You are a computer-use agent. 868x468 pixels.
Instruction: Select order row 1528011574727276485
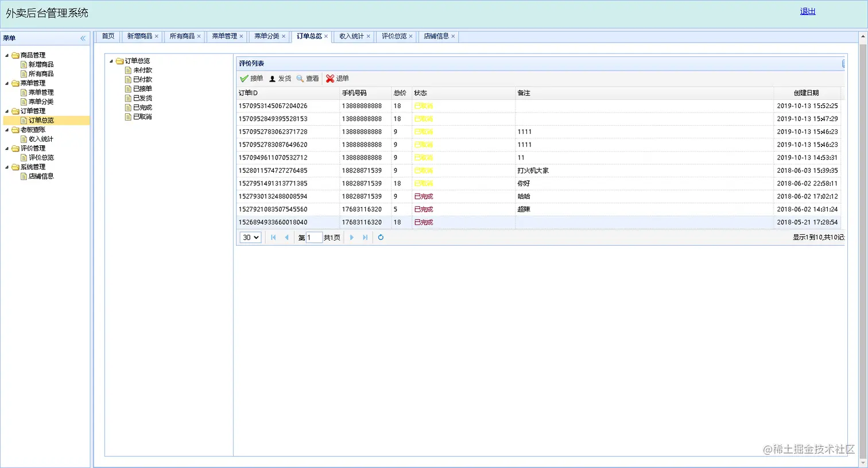(x=540, y=171)
